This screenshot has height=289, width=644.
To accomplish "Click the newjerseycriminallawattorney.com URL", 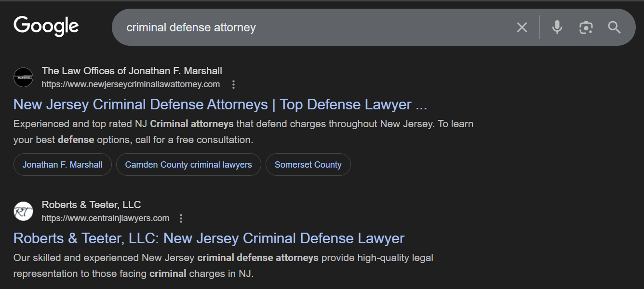I will click(x=131, y=85).
